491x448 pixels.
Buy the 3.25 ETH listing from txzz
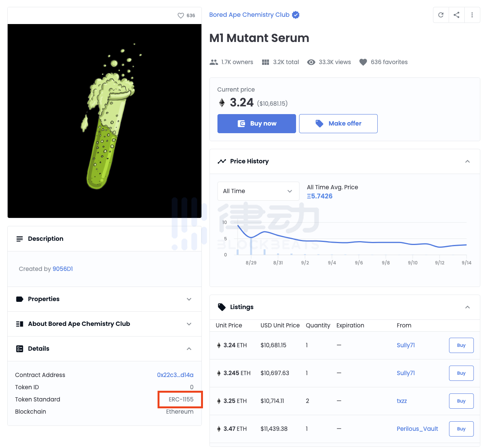[461, 401]
